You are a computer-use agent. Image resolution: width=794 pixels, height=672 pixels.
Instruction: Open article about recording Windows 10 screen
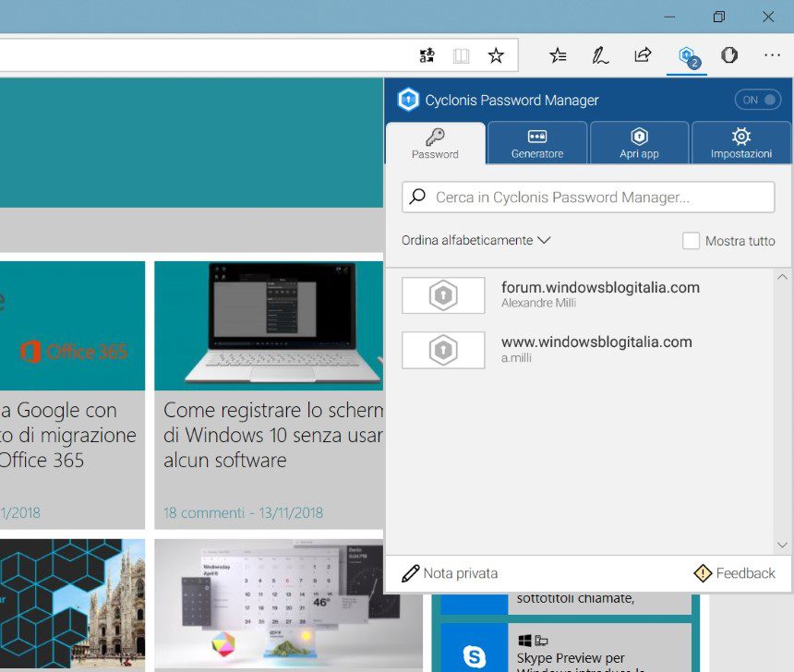click(x=273, y=435)
